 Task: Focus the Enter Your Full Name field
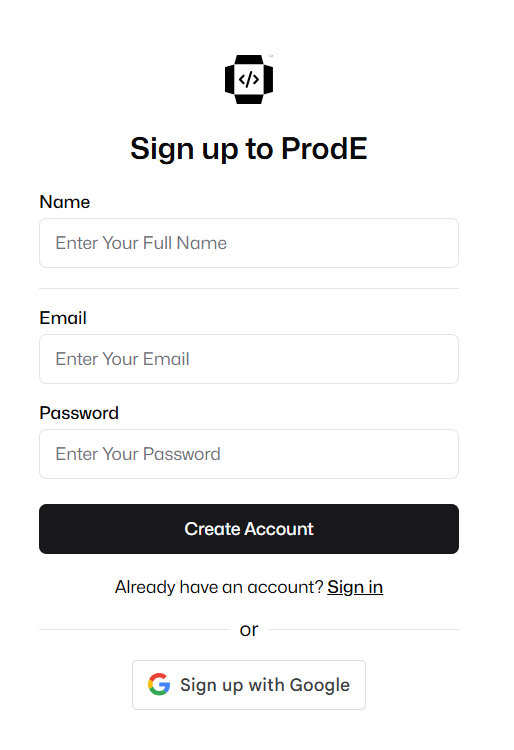(249, 243)
